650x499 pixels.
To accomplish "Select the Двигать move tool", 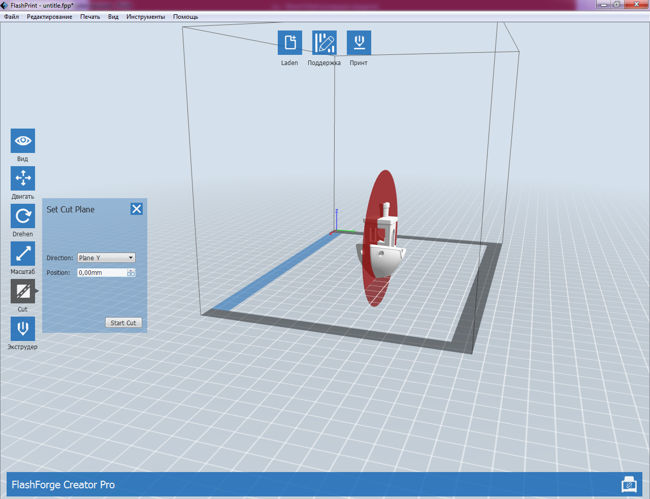I will [x=23, y=178].
